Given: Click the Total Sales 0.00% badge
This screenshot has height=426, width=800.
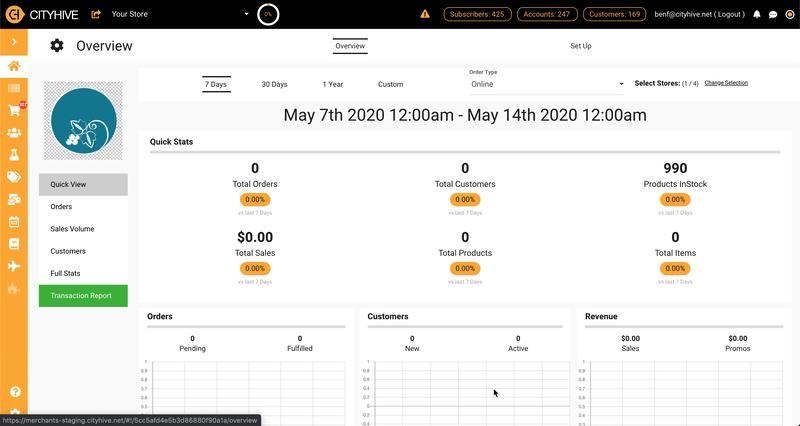Looking at the screenshot, I should [255, 268].
